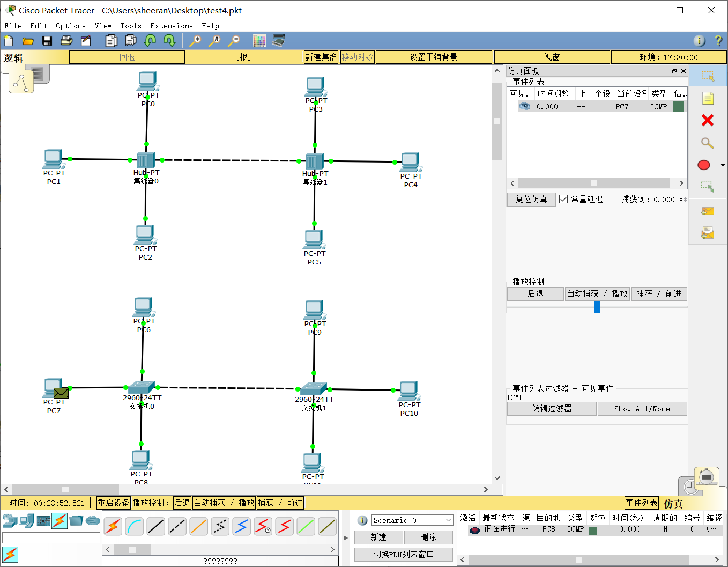This screenshot has height=567, width=728.
Task: Click the device name input field
Action: 51,537
